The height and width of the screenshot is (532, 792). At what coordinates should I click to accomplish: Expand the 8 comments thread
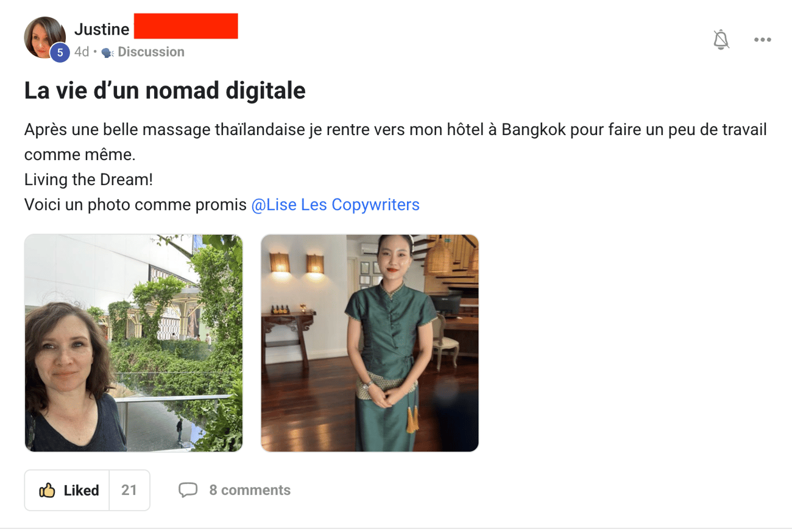coord(250,490)
